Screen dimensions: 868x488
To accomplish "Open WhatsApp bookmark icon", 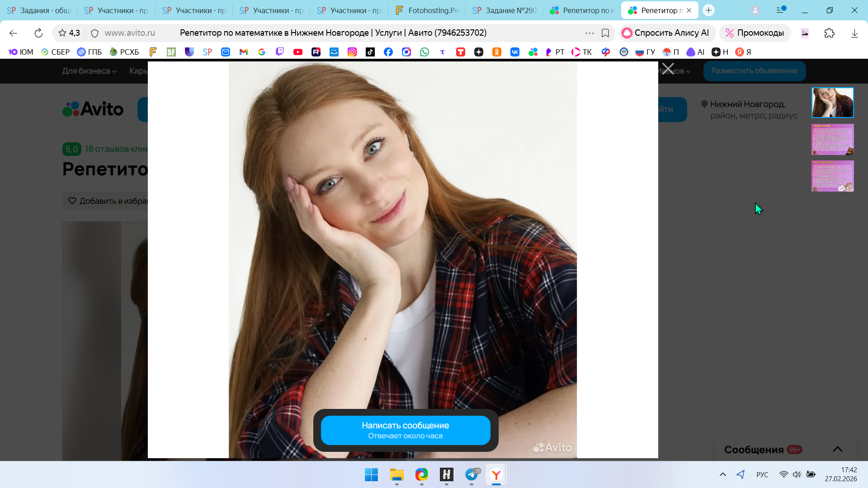I will tap(424, 52).
